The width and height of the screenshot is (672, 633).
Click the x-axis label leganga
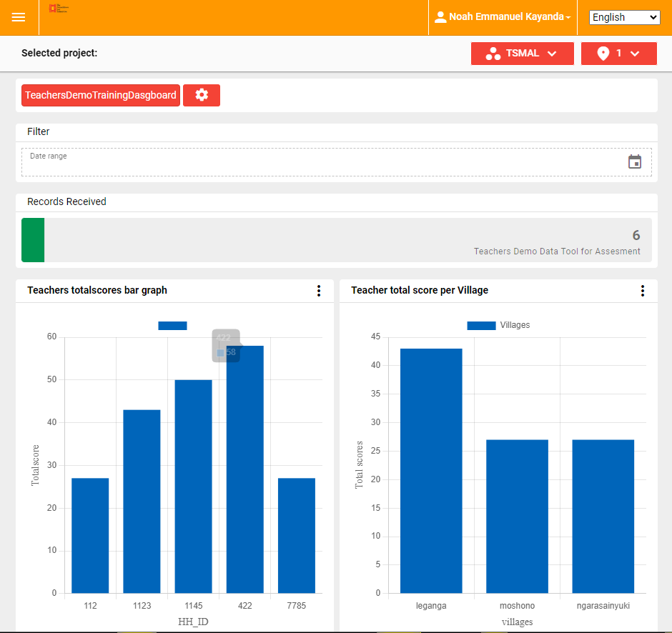tap(431, 606)
